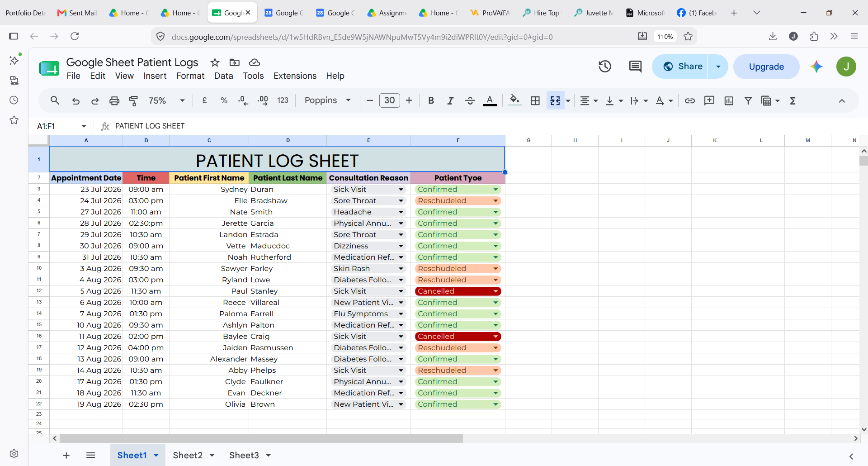Launch Gemini sparkle assistant
The image size is (868, 466).
click(x=816, y=67)
